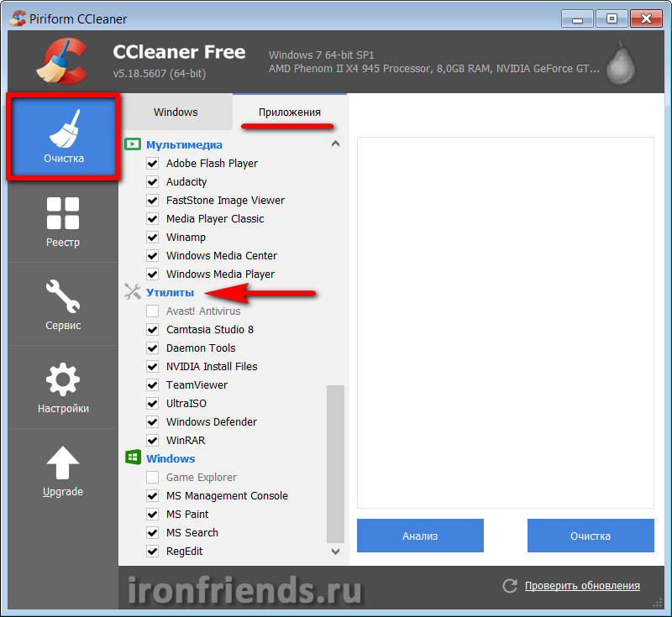Viewport: 672px width, 617px height.
Task: Open the Реестр registry section
Action: coord(63,221)
